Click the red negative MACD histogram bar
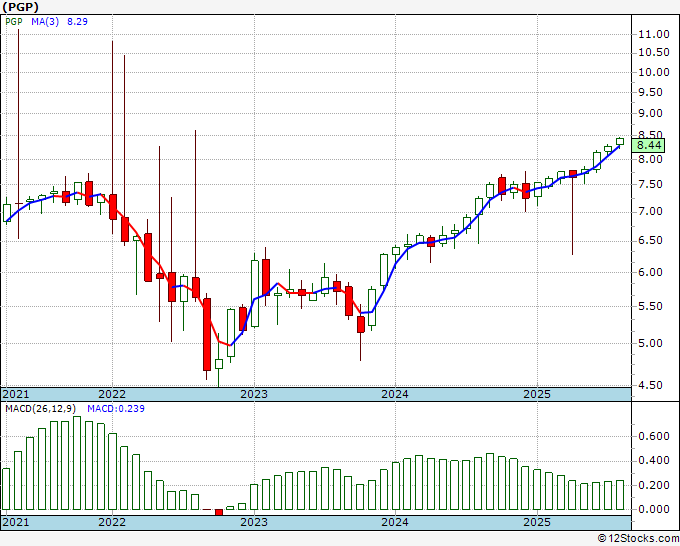Viewport: 680px width, 546px height. tap(219, 512)
